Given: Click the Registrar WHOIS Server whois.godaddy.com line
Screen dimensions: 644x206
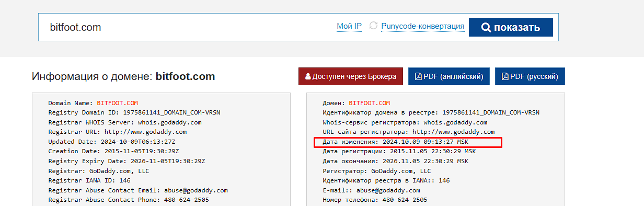Looking at the screenshot, I should (x=125, y=122).
